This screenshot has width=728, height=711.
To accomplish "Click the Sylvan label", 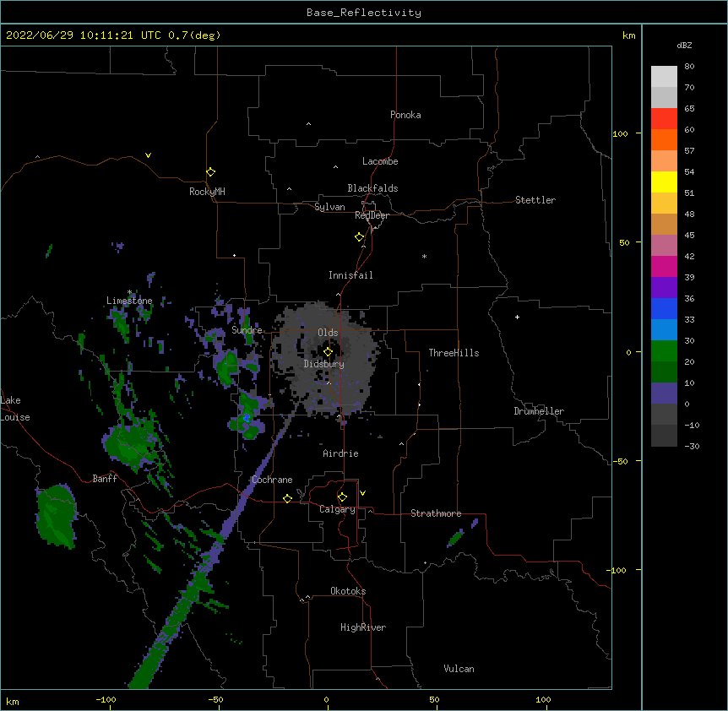I will (x=329, y=207).
